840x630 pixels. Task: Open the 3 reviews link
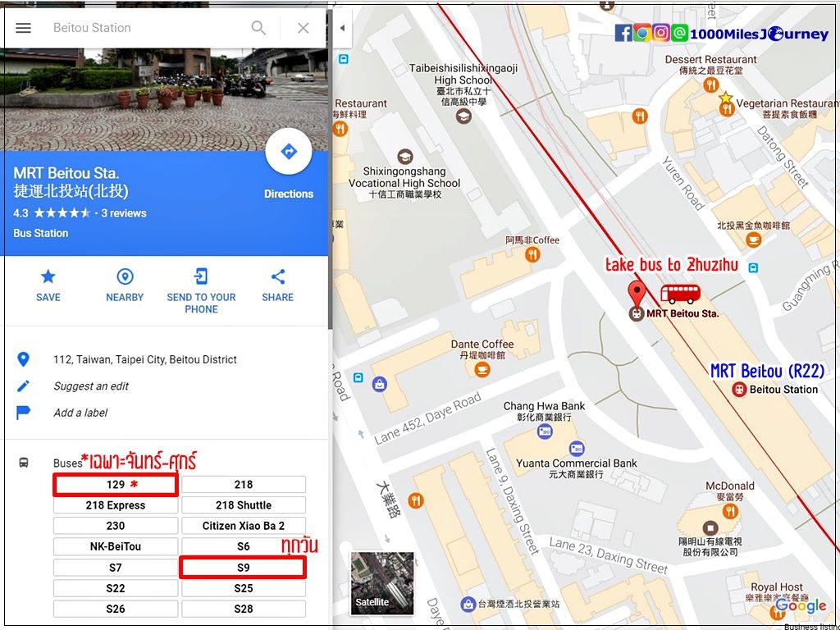click(124, 213)
